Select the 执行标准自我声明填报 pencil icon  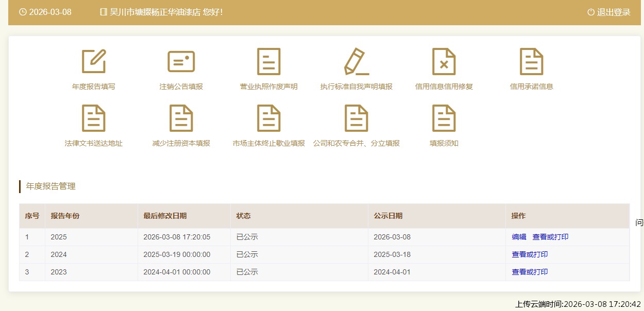[x=357, y=62]
